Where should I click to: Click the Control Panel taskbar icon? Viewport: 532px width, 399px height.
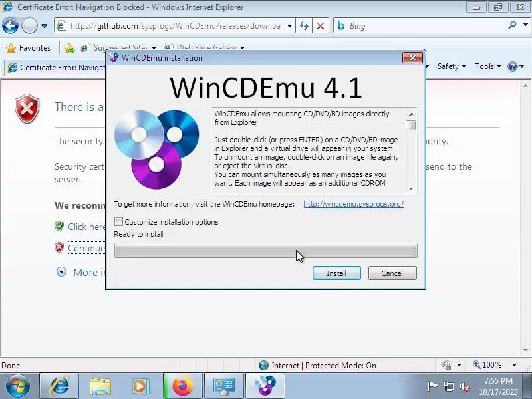(x=223, y=386)
